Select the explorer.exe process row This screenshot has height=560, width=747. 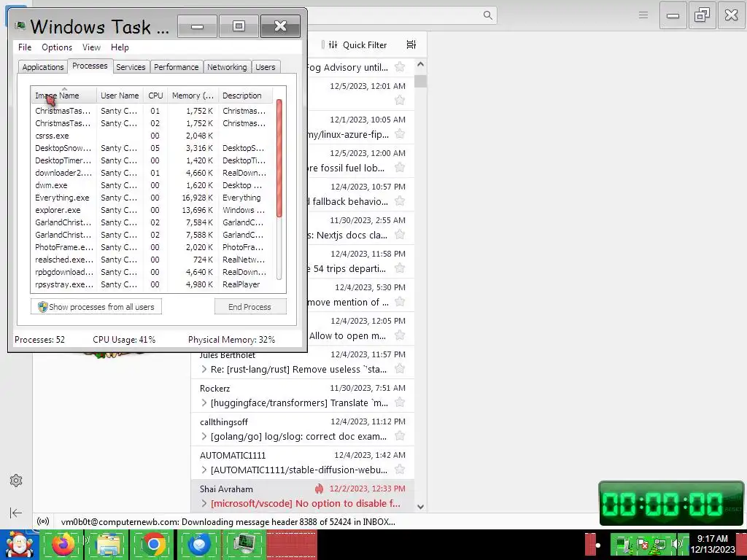(x=152, y=210)
